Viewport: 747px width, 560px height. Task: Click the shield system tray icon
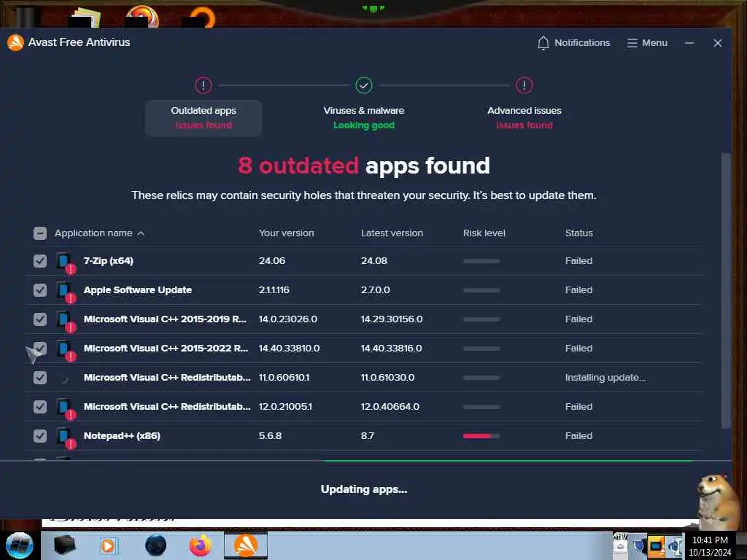pos(639,546)
